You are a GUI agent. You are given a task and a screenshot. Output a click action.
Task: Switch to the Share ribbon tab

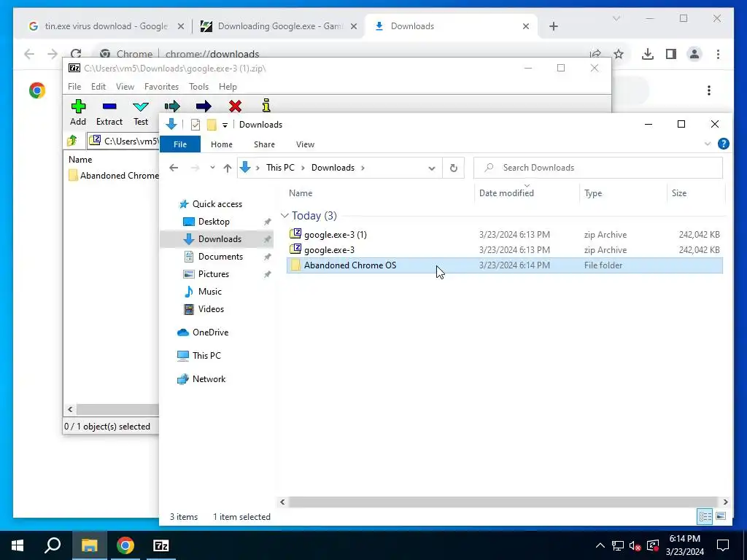264,144
